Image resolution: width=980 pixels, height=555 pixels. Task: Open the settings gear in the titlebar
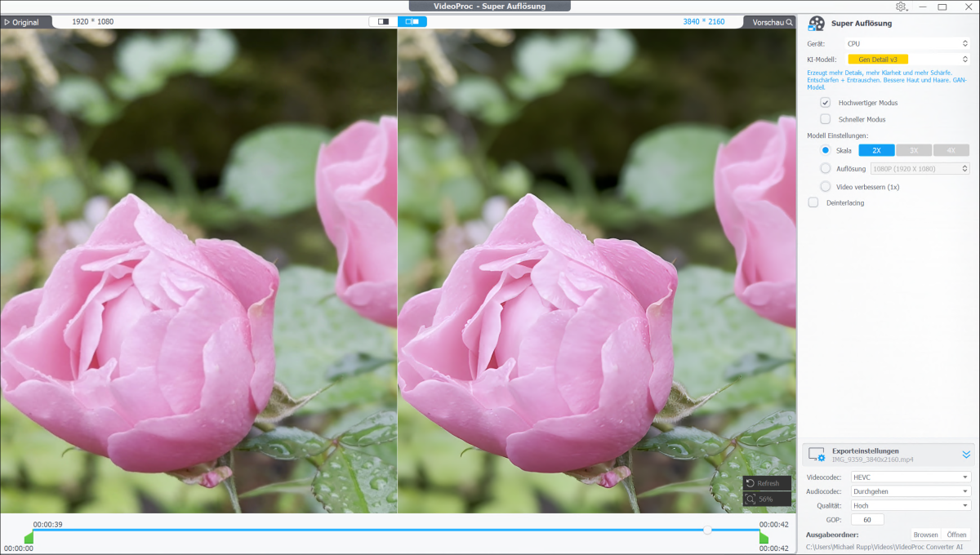point(899,6)
